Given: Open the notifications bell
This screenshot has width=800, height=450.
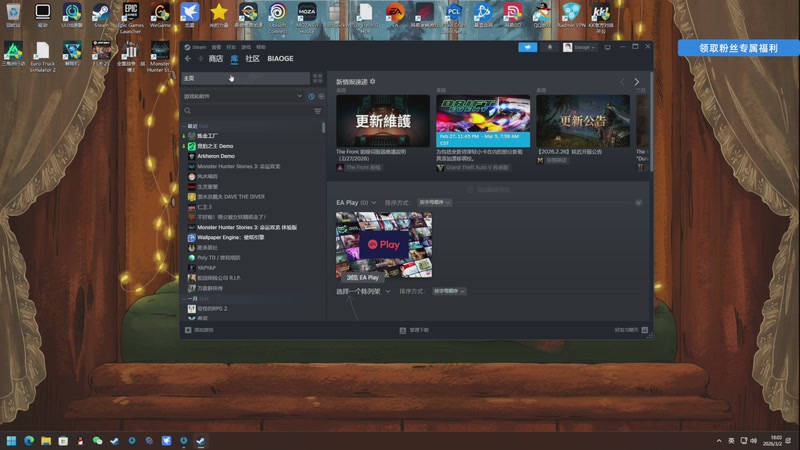Looking at the screenshot, I should (549, 47).
